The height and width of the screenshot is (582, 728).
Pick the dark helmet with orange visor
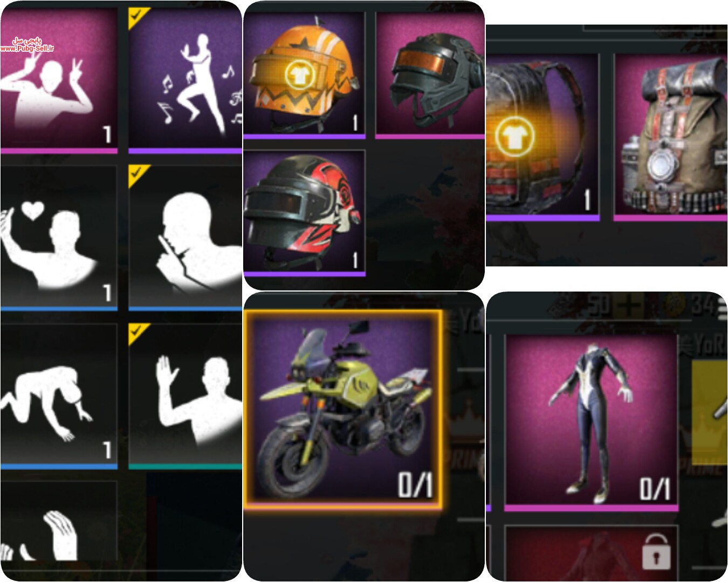[x=430, y=74]
